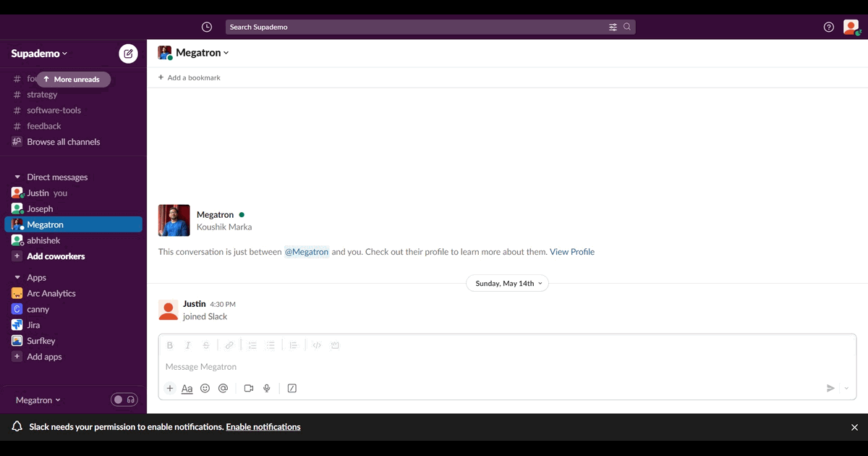Record an audio clip
Screen dimensions: 868x456
[267, 389]
